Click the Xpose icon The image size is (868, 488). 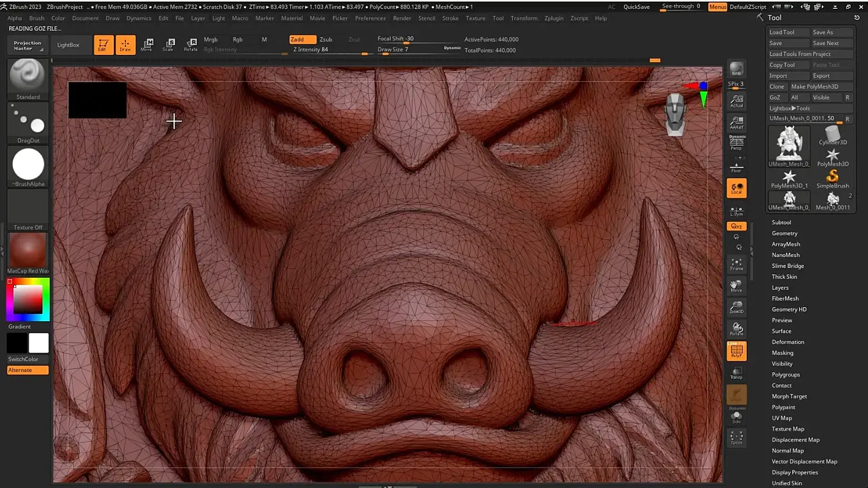tap(736, 437)
